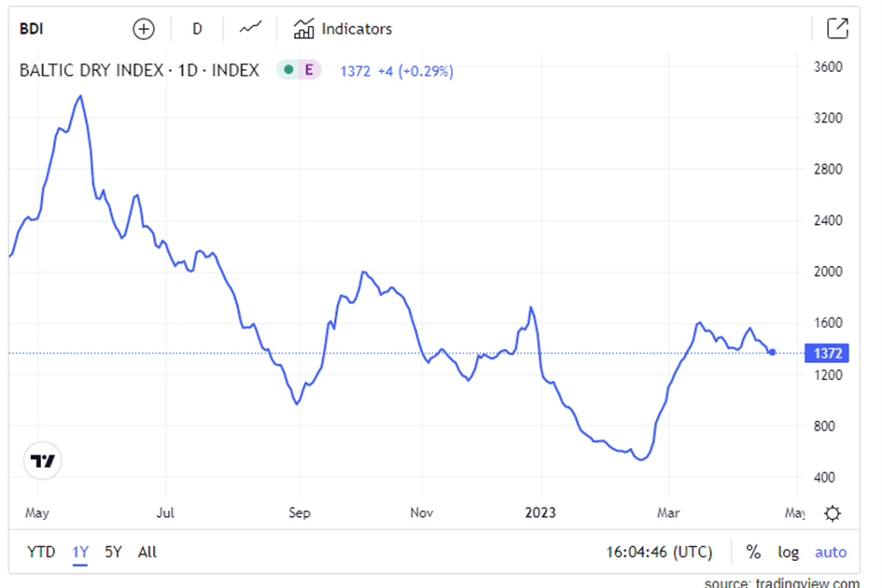Click the 1Y range button
The image size is (882, 588).
click(80, 552)
